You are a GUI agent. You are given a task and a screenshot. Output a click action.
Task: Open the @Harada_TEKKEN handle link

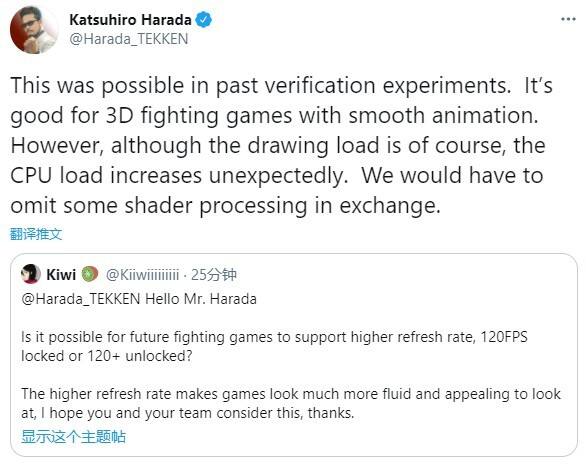129,39
